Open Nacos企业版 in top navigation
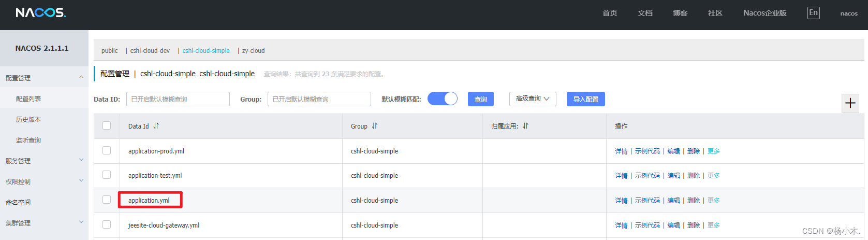Screen dimensions: 868x240 pyautogui.click(x=765, y=13)
